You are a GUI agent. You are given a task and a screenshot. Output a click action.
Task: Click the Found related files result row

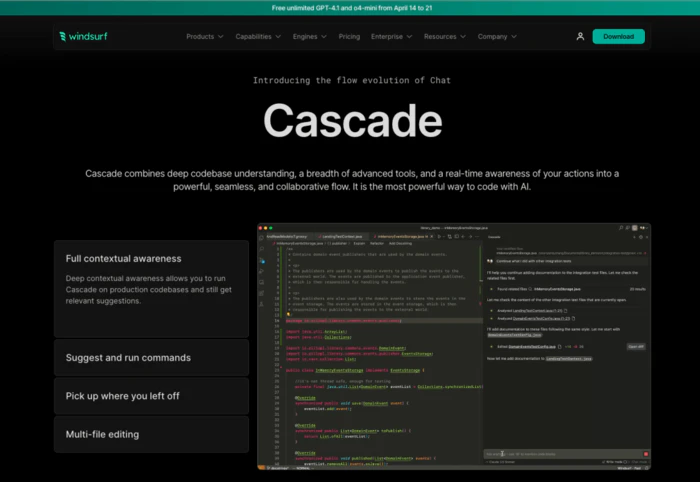click(x=567, y=289)
